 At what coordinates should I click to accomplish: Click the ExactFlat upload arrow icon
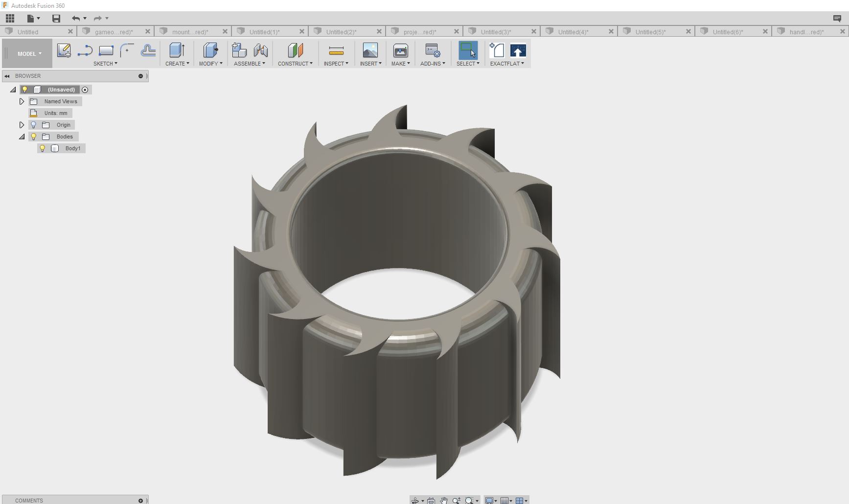518,50
